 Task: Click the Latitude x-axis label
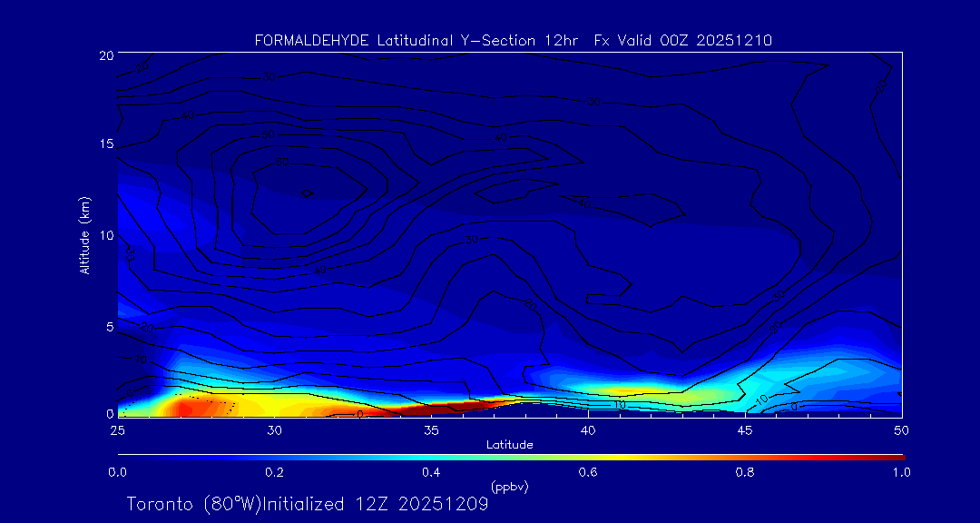pos(509,444)
